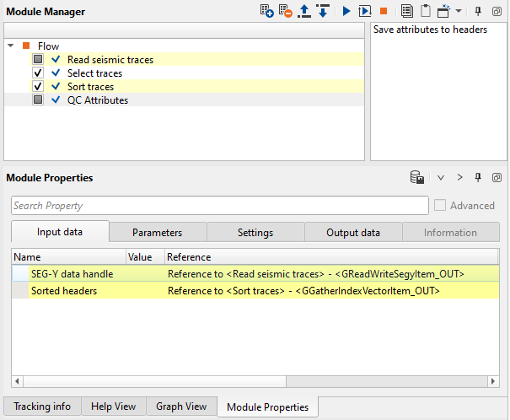The height and width of the screenshot is (420, 510).
Task: Click the Search Property input field
Action: coord(219,206)
